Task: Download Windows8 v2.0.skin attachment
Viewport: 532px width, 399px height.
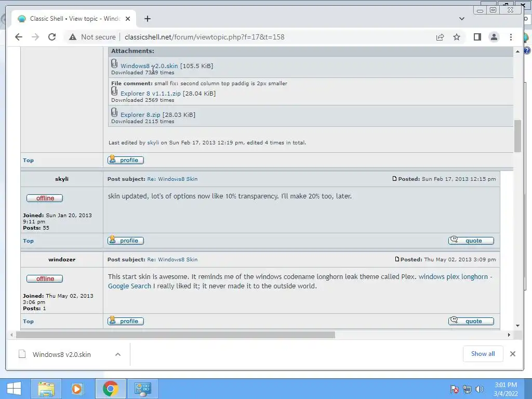Action: (149, 66)
